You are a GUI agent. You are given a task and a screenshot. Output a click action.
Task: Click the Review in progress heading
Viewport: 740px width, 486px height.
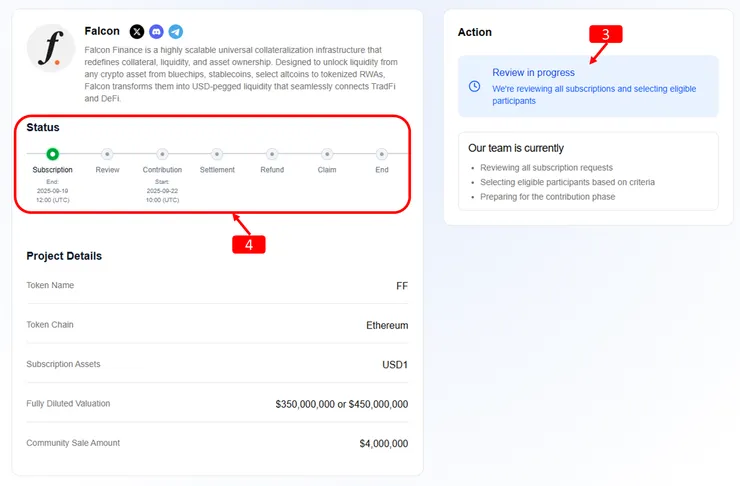point(533,72)
